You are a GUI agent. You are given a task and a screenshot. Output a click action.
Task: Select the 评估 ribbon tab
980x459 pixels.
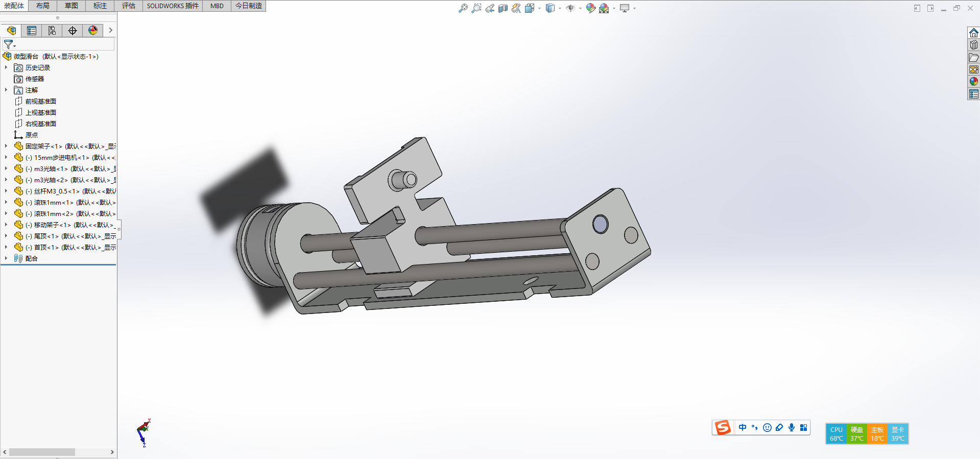point(129,6)
